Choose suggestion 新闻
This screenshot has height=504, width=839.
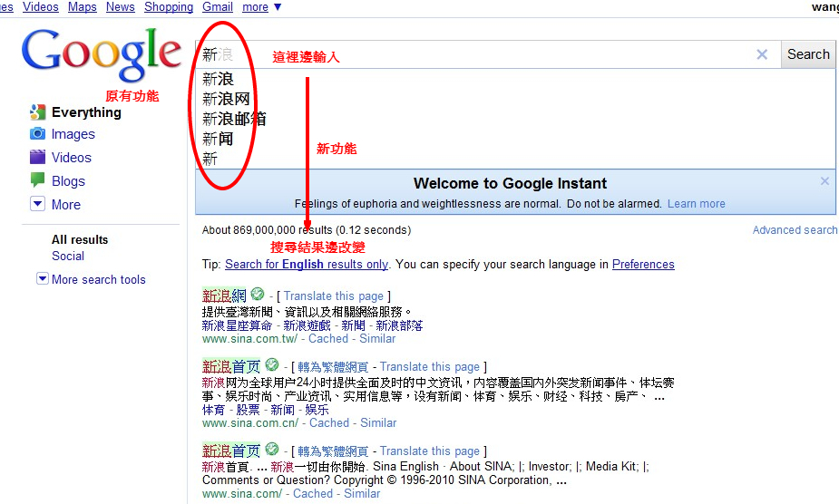pyautogui.click(x=218, y=139)
